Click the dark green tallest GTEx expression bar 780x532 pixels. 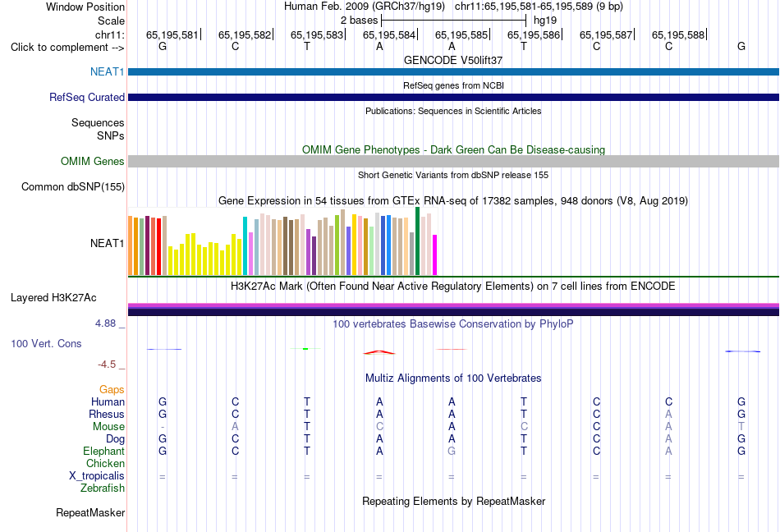pos(417,241)
